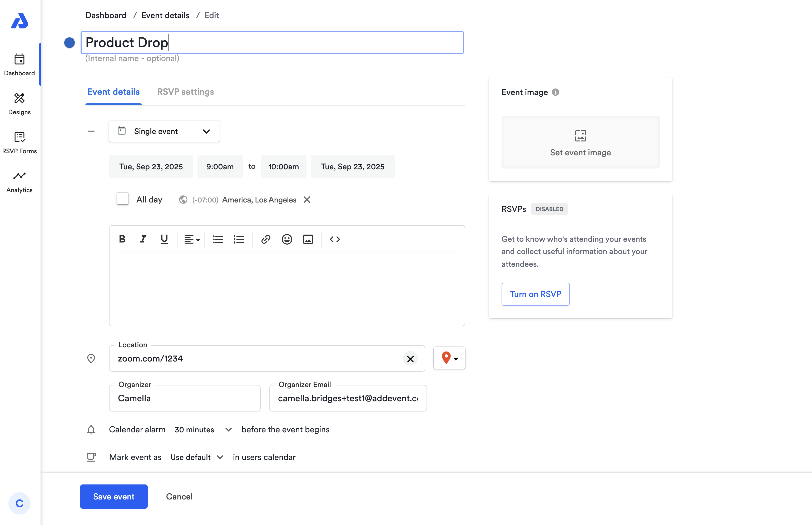Click the Save event button

click(x=113, y=496)
